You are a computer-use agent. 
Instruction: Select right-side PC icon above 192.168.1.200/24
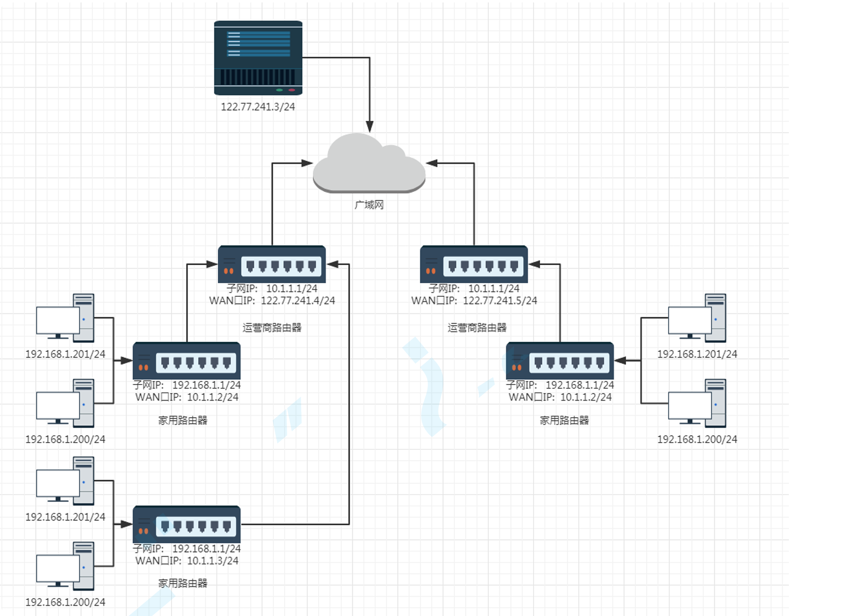pyautogui.click(x=697, y=404)
